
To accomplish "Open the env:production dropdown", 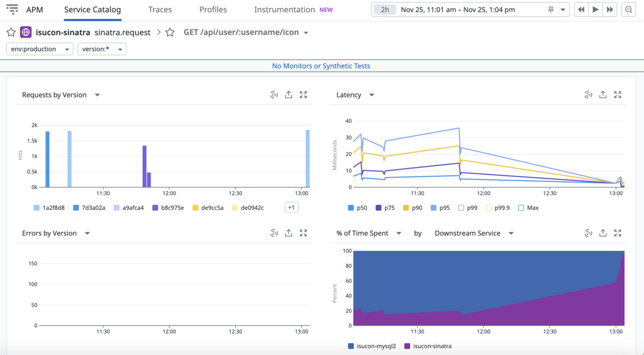I will (x=40, y=49).
